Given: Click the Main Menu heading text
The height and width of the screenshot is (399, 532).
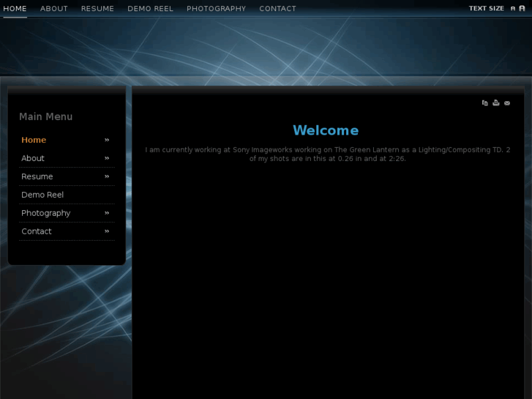Looking at the screenshot, I should click(46, 117).
